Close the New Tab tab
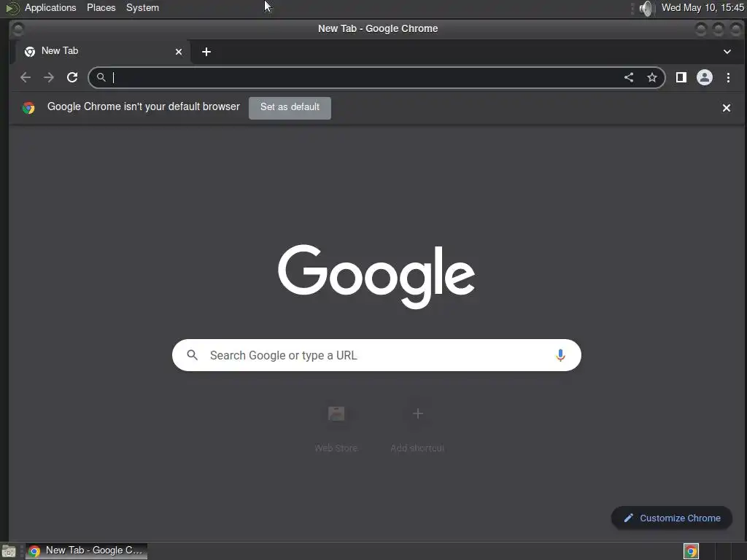The width and height of the screenshot is (747, 560). [x=179, y=52]
